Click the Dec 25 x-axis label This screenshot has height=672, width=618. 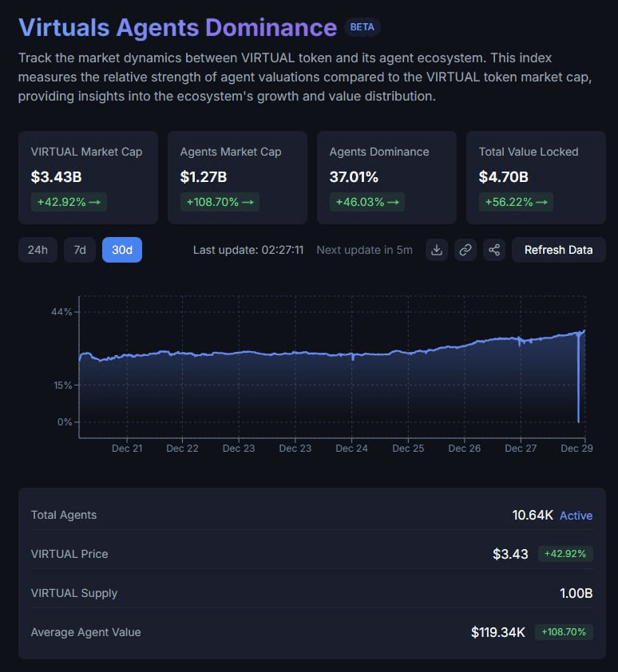point(408,449)
